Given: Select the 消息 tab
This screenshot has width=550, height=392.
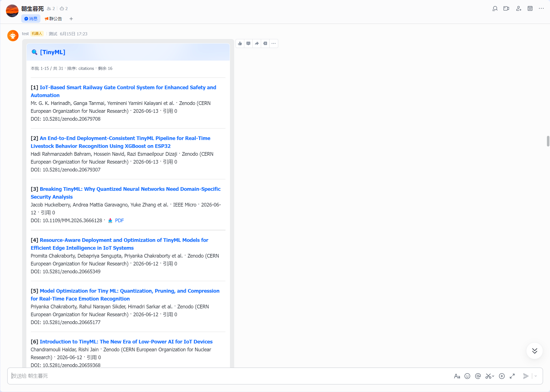Looking at the screenshot, I should point(31,19).
